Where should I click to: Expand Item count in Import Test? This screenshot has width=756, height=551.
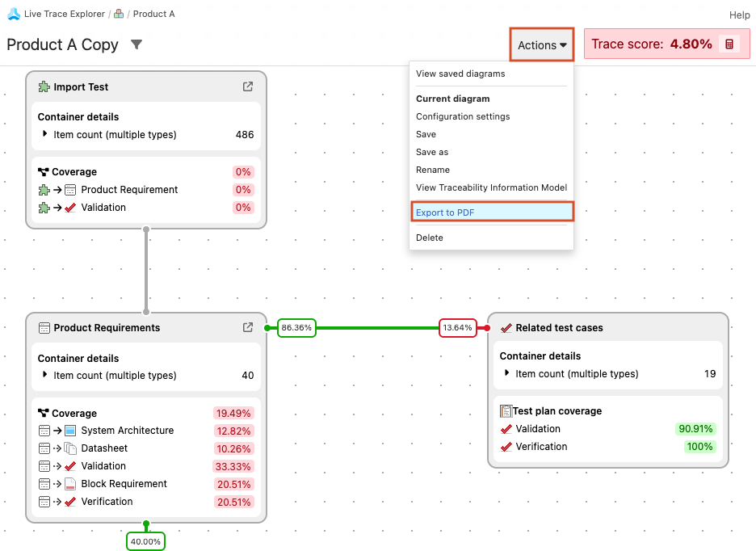tap(45, 135)
